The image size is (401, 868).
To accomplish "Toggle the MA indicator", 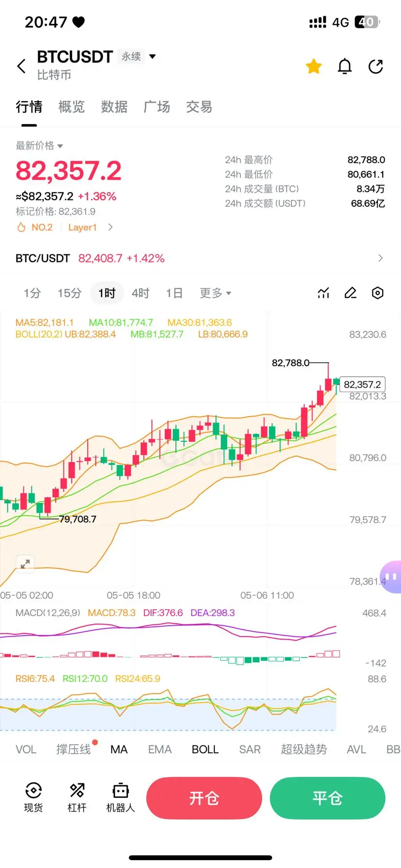I will 119,749.
